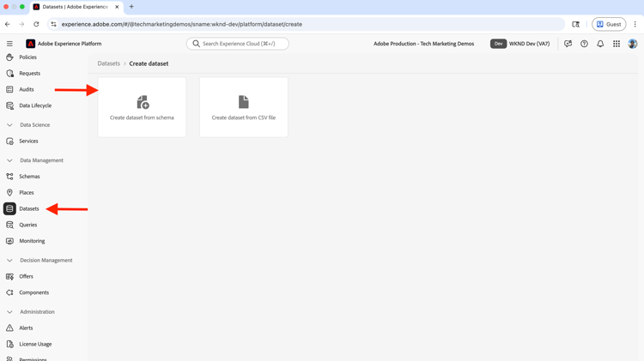Open a new browser tab

pos(131,7)
